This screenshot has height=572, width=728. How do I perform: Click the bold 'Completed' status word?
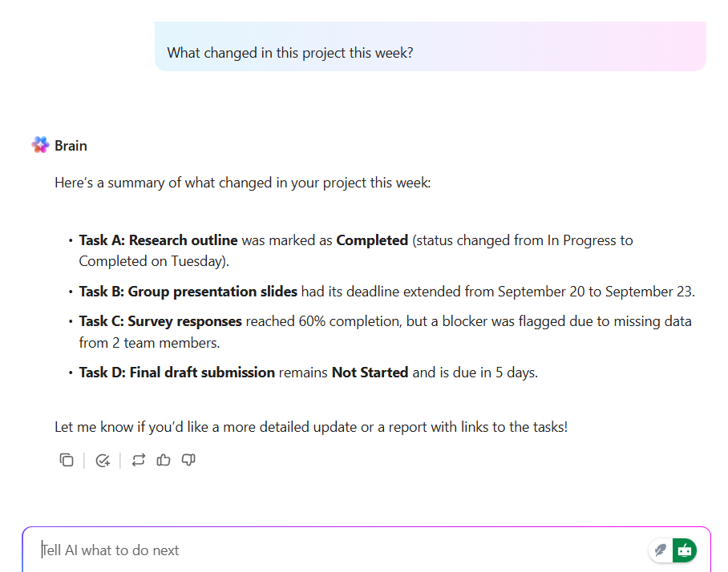point(372,240)
